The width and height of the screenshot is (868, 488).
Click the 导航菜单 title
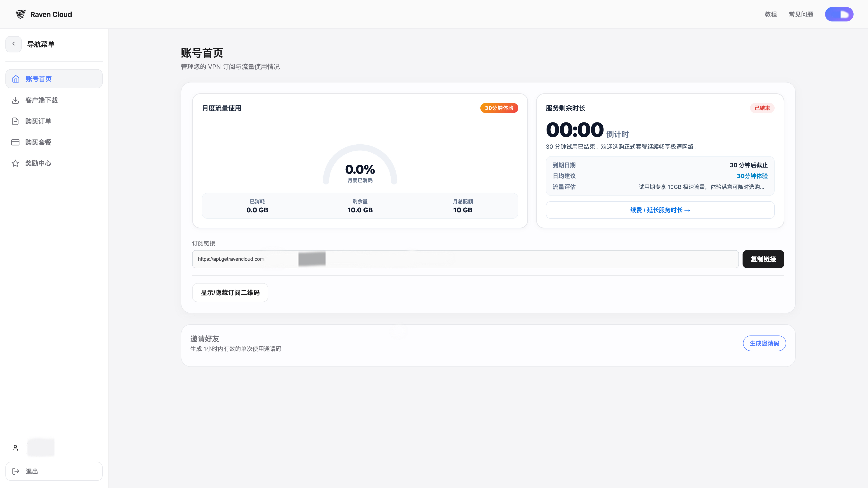click(x=41, y=45)
